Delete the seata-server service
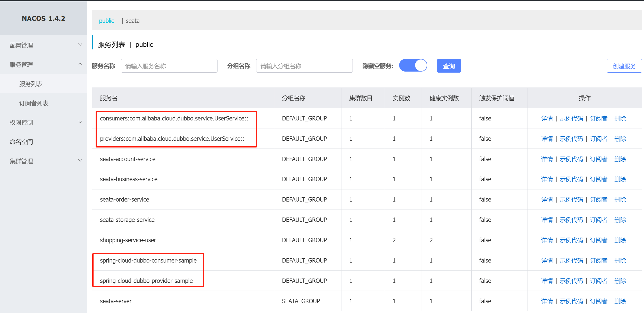The width and height of the screenshot is (644, 313). point(620,301)
